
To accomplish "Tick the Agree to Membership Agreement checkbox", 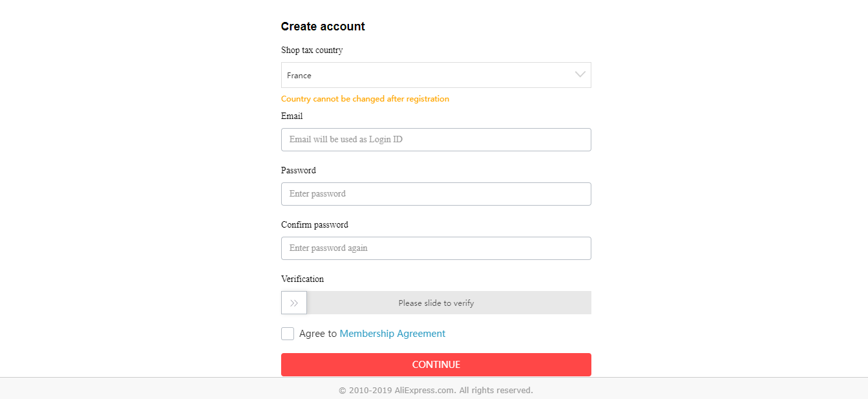I will (x=288, y=334).
